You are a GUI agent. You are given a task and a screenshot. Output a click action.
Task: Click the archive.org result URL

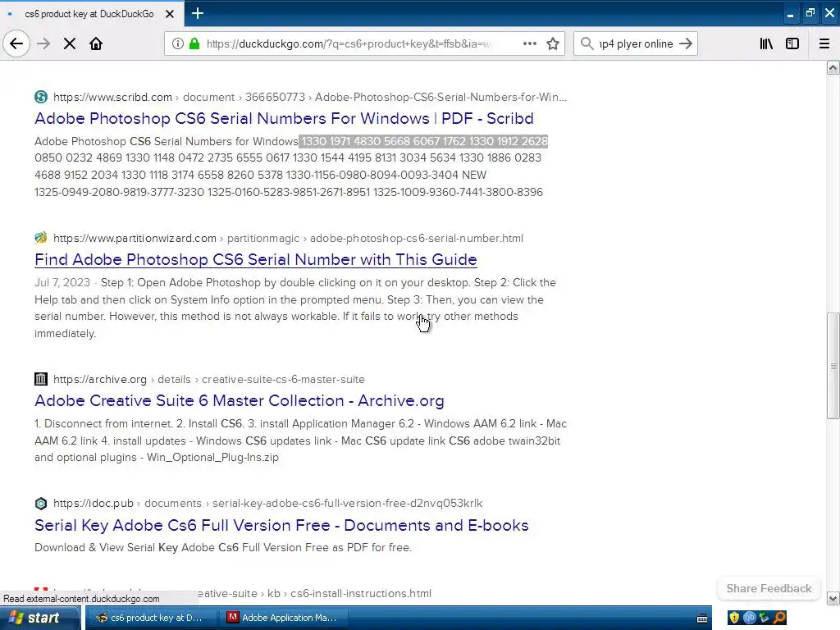click(209, 379)
